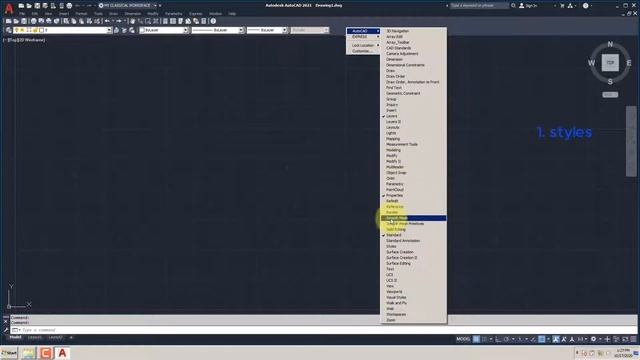Enable the Draw toolbar entry

413,71
